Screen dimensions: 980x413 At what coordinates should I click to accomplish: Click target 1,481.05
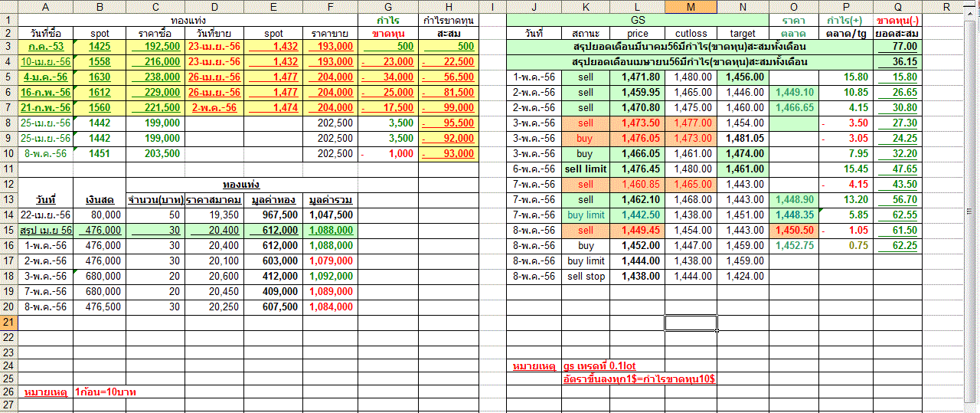click(743, 138)
